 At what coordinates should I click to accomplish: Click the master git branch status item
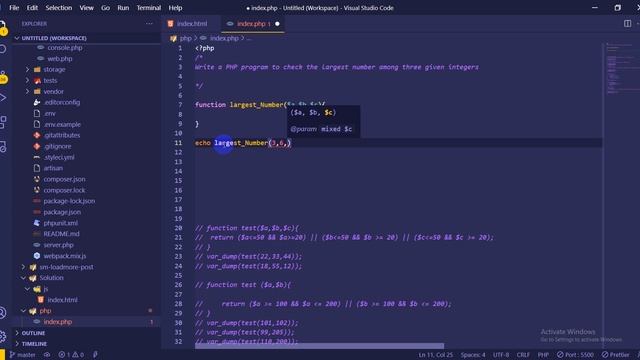22,355
